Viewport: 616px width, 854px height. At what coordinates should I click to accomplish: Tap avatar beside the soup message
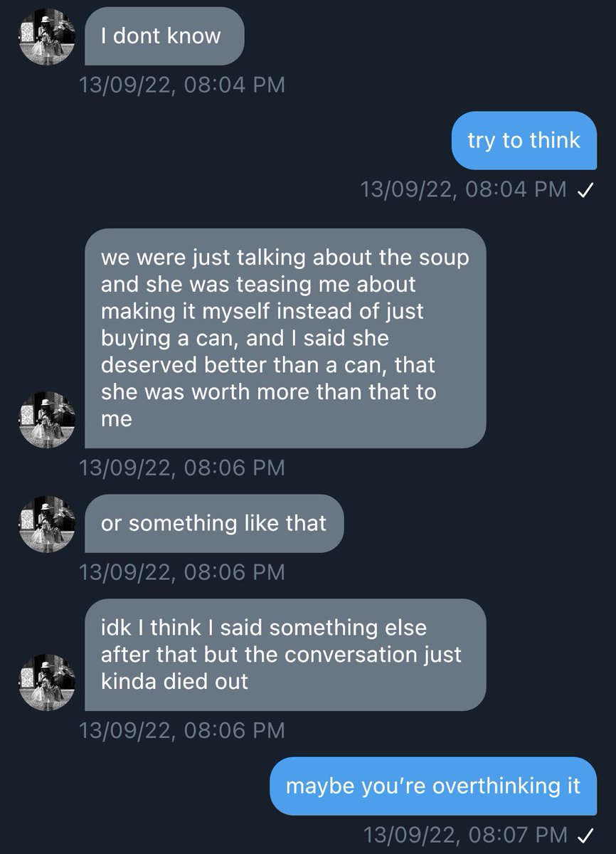47,419
